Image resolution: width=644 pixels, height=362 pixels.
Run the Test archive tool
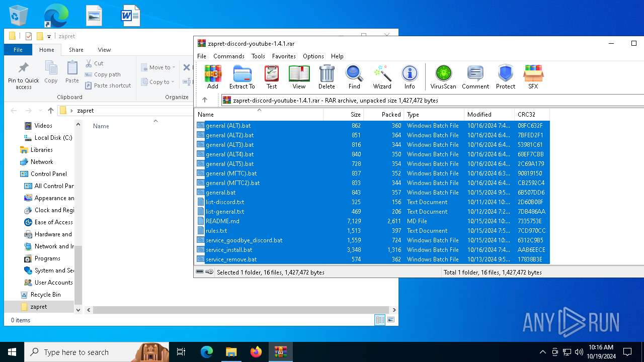(x=272, y=77)
